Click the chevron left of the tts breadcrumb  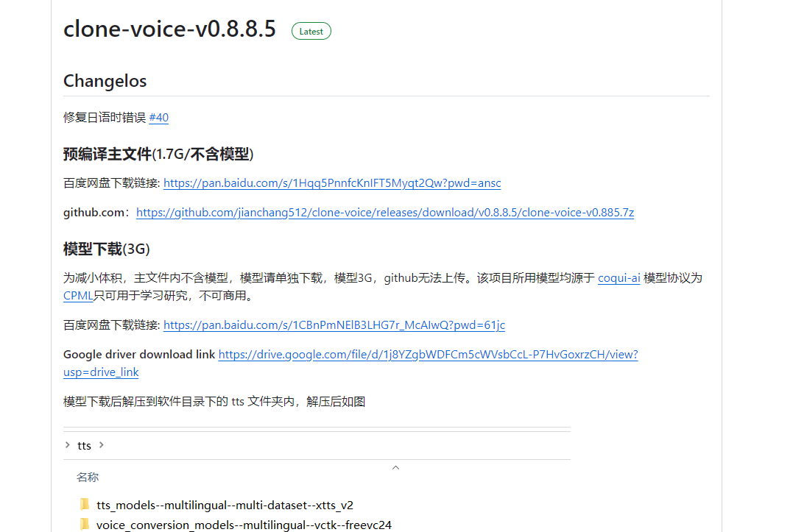click(x=68, y=445)
